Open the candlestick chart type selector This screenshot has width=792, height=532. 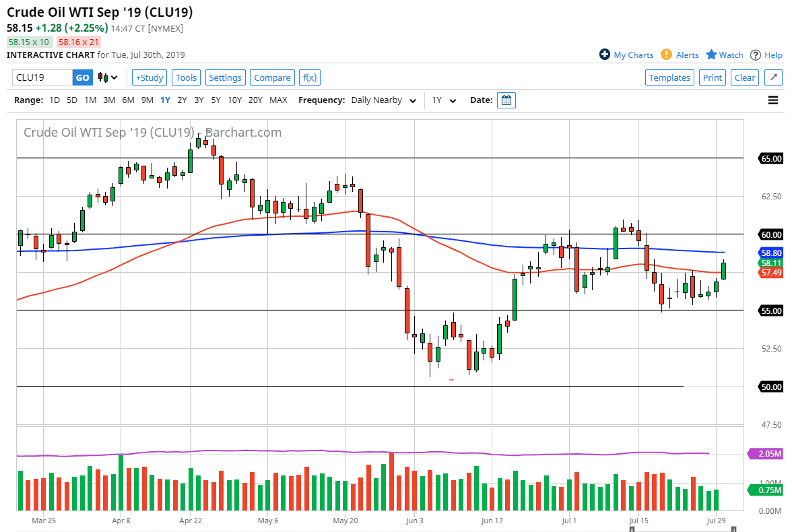[108, 77]
